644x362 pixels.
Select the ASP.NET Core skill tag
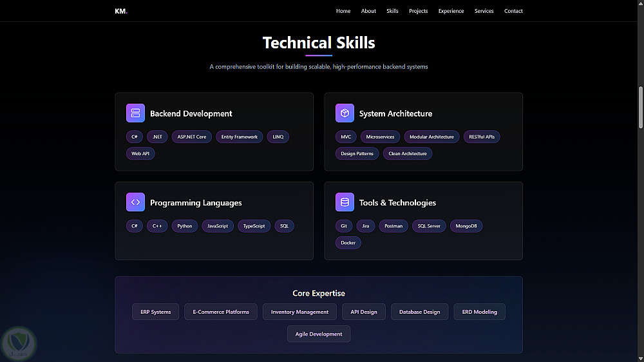192,137
